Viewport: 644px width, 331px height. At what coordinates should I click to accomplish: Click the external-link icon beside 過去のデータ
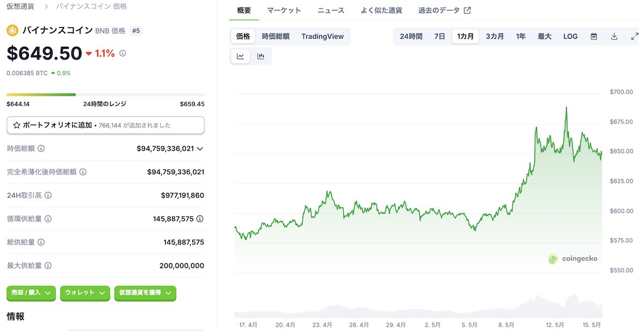tap(467, 10)
